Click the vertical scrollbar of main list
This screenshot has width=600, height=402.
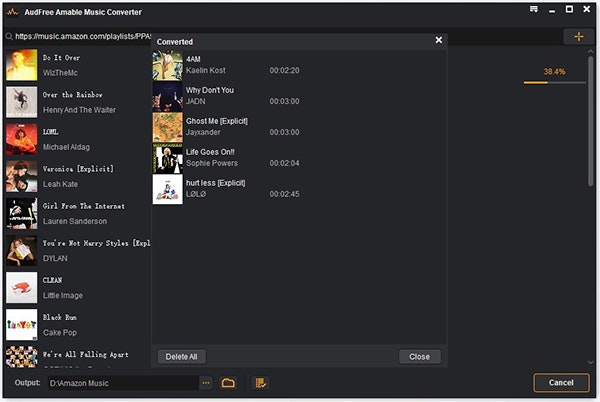click(591, 121)
